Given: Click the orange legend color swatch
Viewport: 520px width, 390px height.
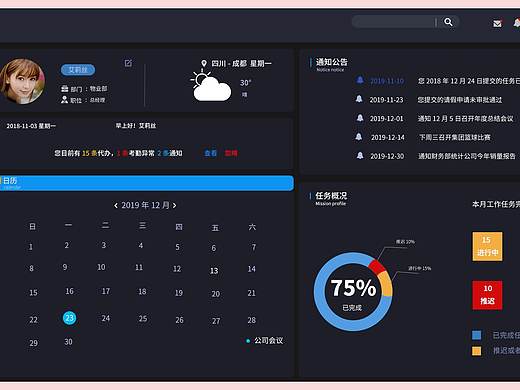Looking at the screenshot, I should (477, 351).
